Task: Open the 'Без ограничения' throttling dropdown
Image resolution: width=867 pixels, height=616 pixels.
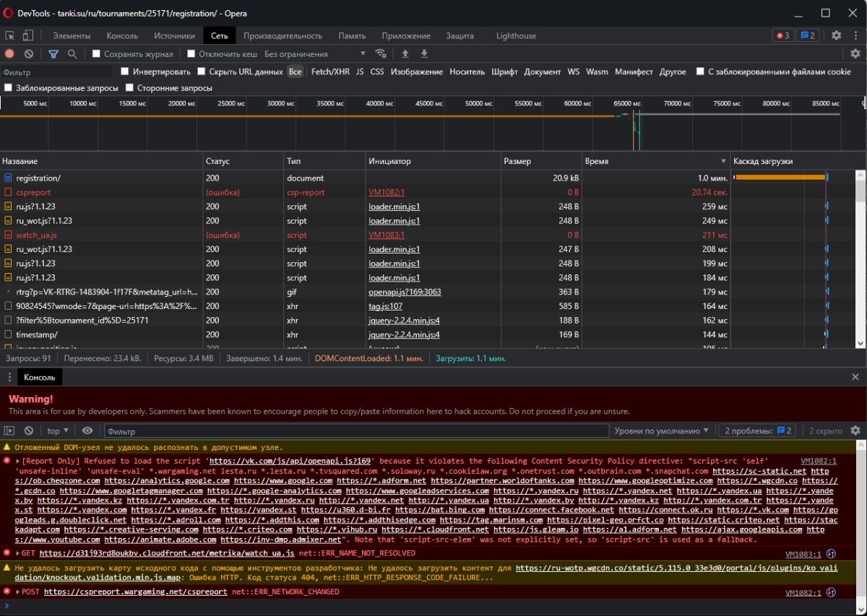Action: pyautogui.click(x=315, y=53)
